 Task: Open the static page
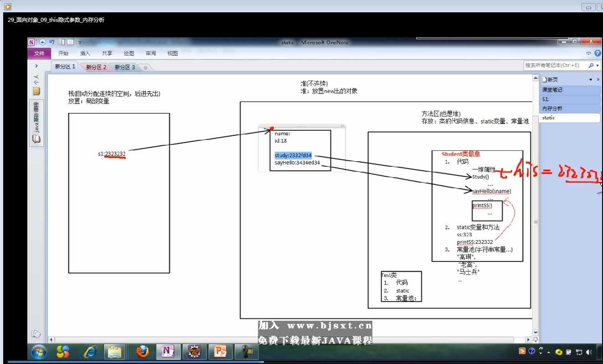click(x=570, y=118)
